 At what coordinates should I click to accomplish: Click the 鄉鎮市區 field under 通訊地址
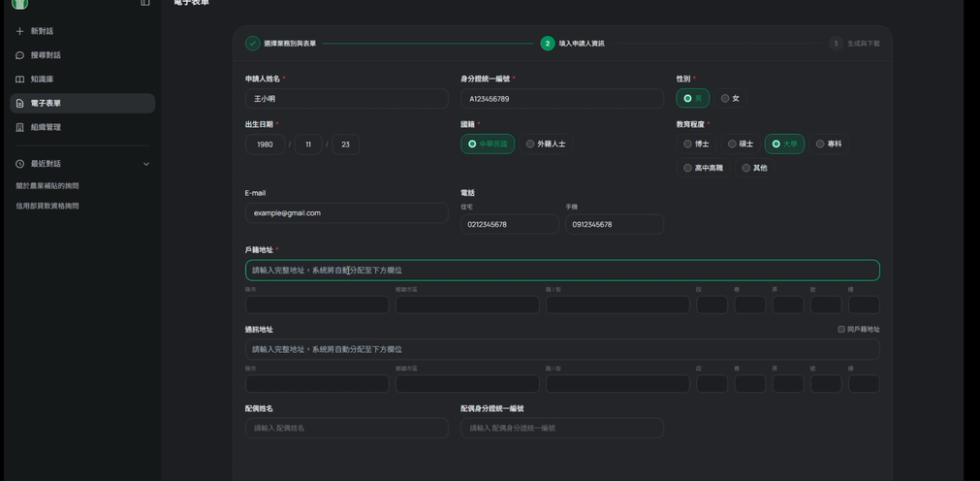click(467, 383)
